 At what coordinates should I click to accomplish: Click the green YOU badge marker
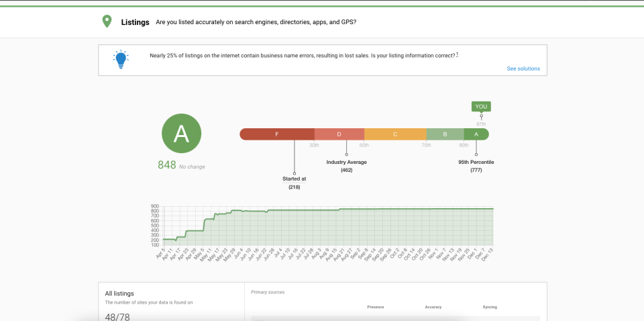481,106
